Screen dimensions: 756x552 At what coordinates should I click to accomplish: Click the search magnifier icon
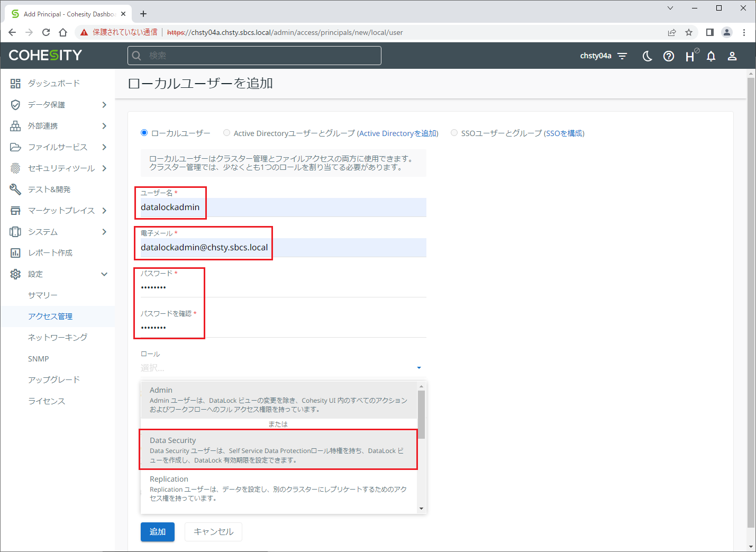coord(137,56)
